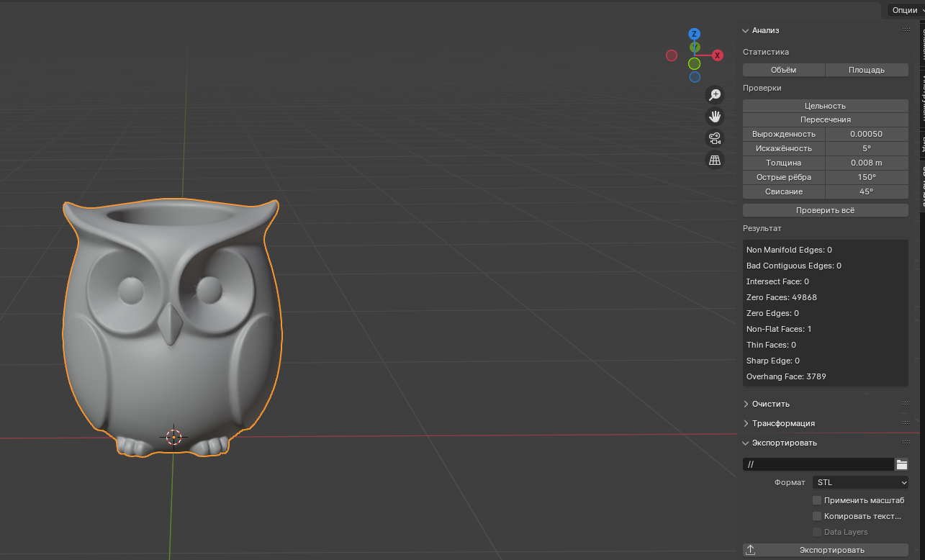This screenshot has width=925, height=560.
Task: Click the export path input field
Action: [818, 464]
